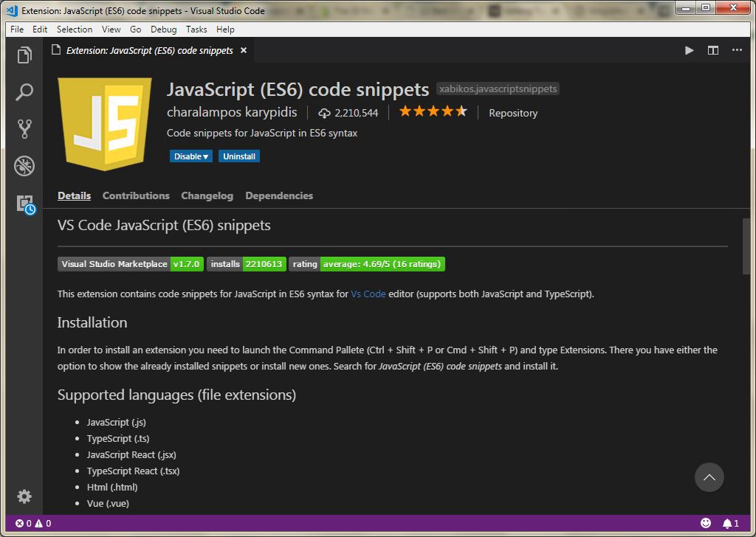Open the Source Control view
The width and height of the screenshot is (756, 537).
coord(24,129)
